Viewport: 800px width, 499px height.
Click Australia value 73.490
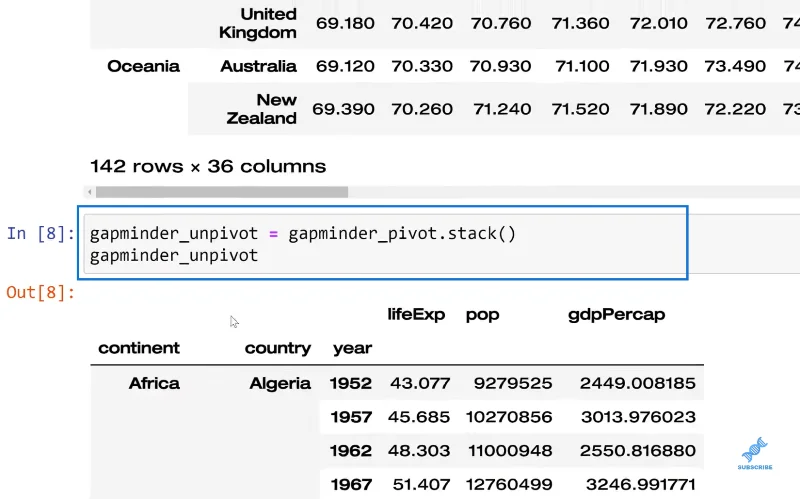coord(735,66)
